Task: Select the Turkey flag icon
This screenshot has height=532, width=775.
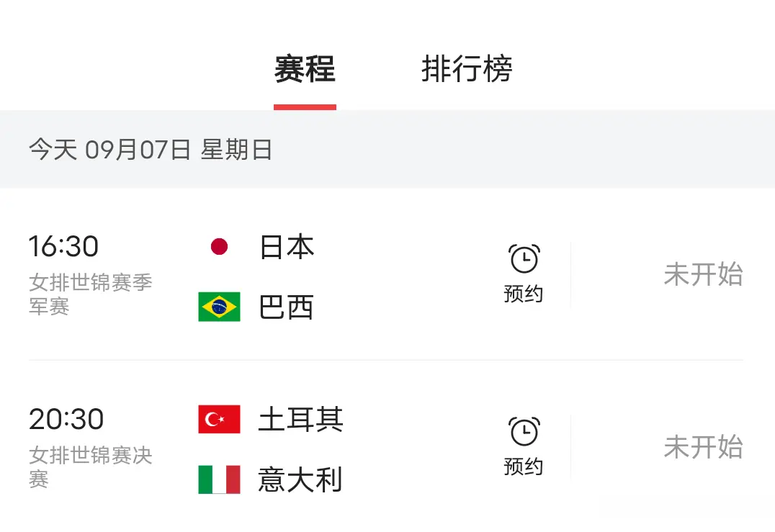Action: [218, 420]
